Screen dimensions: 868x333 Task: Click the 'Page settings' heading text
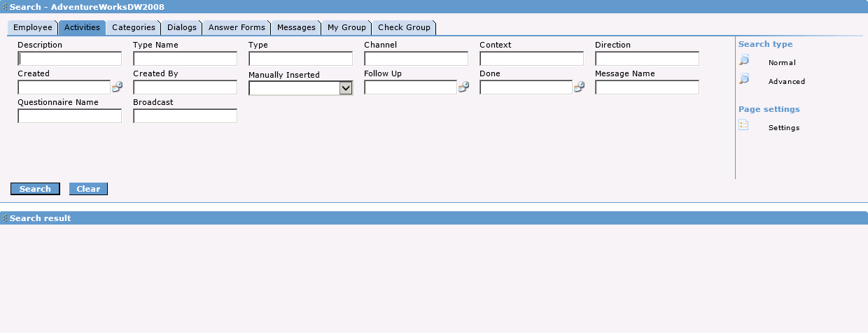769,109
